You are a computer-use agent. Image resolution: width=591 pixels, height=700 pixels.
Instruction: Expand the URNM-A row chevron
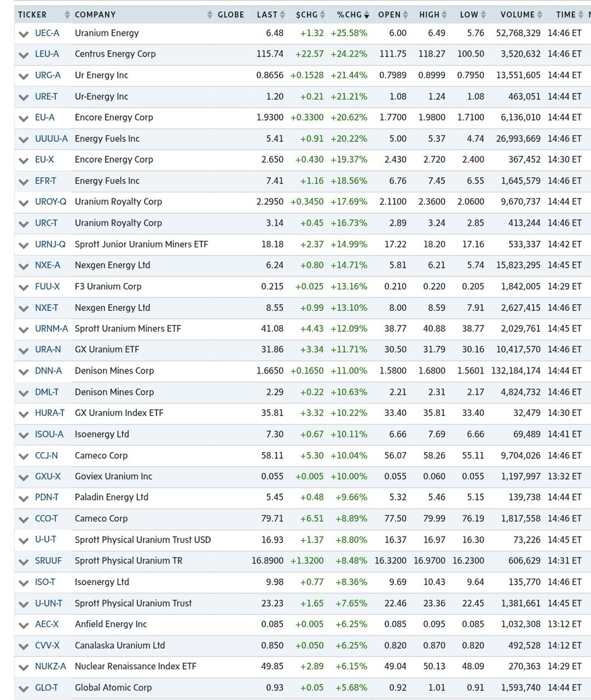coord(23,330)
